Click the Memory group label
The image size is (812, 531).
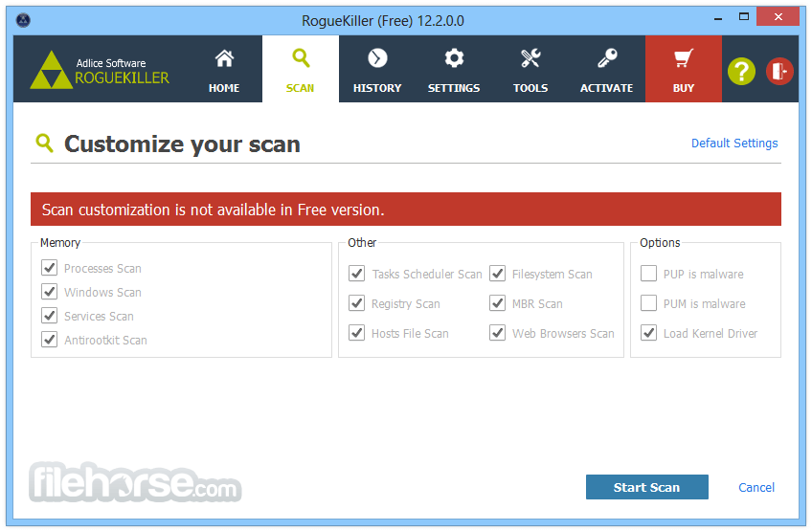pyautogui.click(x=60, y=243)
